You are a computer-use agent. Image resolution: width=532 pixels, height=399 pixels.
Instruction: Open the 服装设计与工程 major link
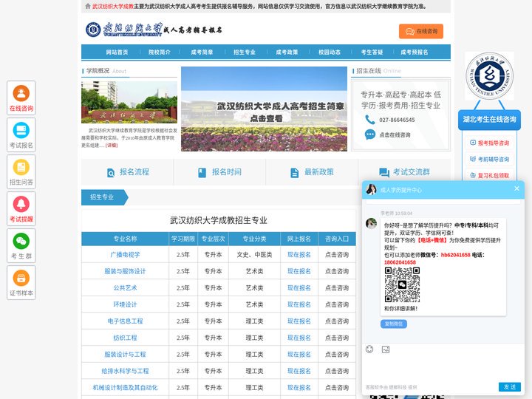tap(125, 354)
